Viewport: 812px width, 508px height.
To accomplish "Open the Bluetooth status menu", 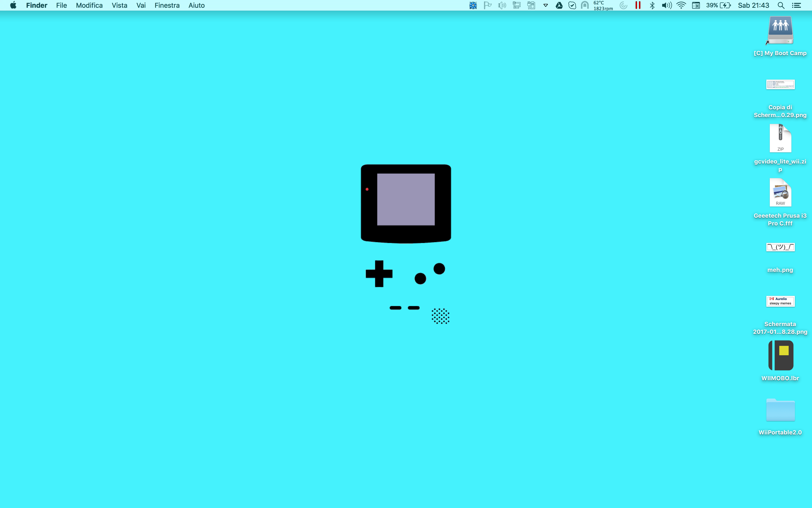I will point(652,5).
